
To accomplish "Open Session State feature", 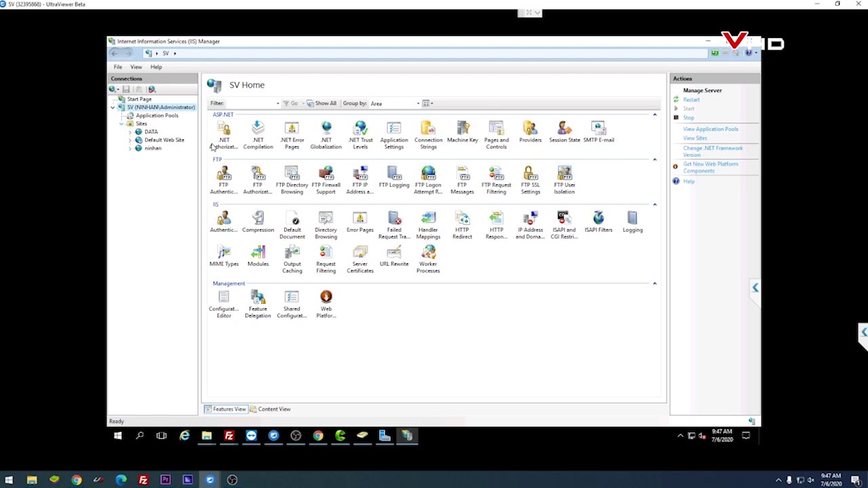I will tap(564, 132).
